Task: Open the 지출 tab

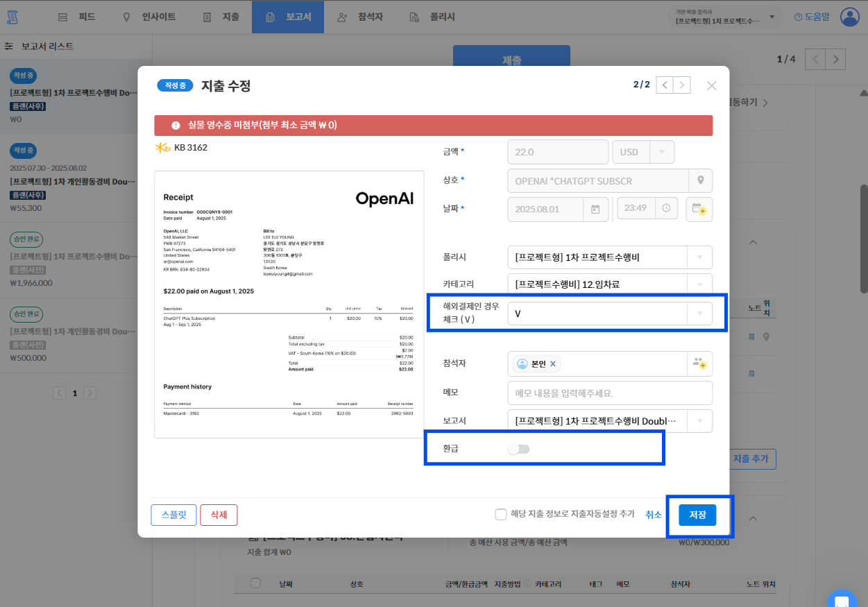Action: [x=221, y=17]
